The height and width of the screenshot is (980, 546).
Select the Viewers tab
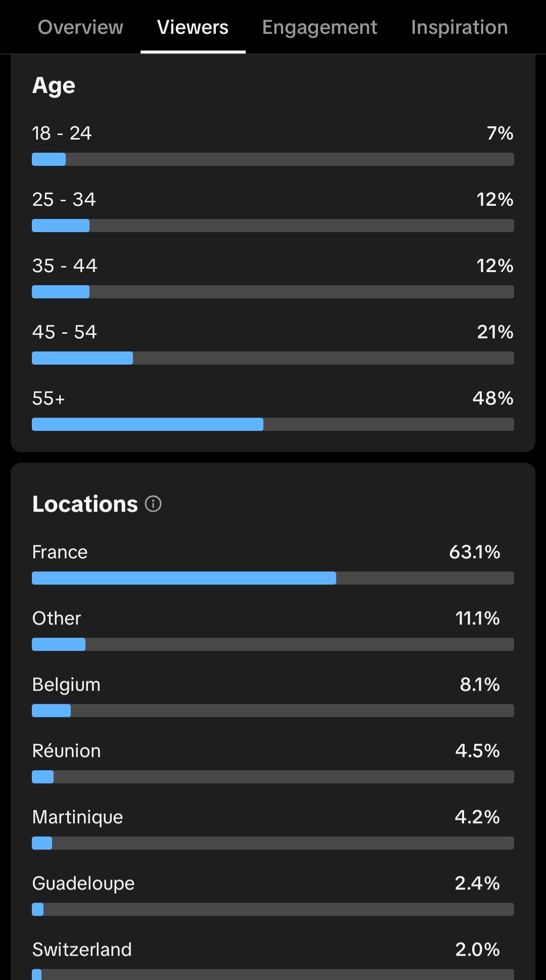193,27
